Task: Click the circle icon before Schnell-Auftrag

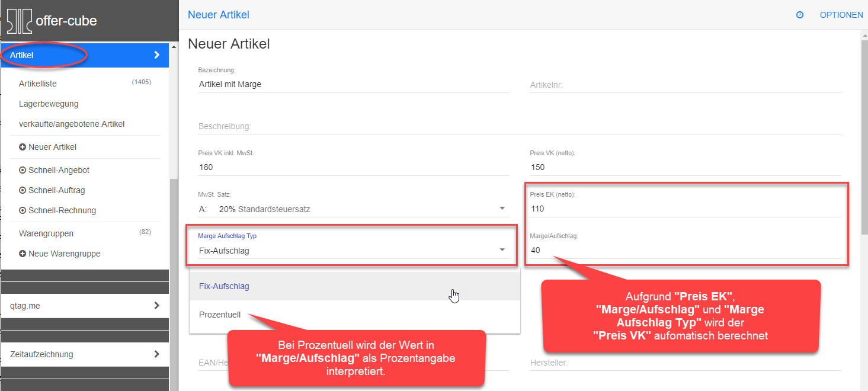Action: 23,190
